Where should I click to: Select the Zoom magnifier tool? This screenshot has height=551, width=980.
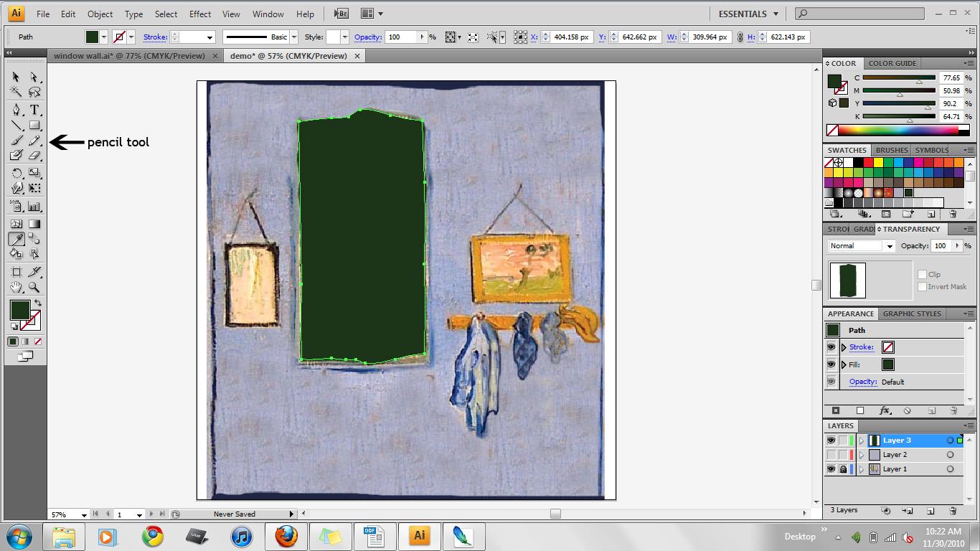[34, 288]
